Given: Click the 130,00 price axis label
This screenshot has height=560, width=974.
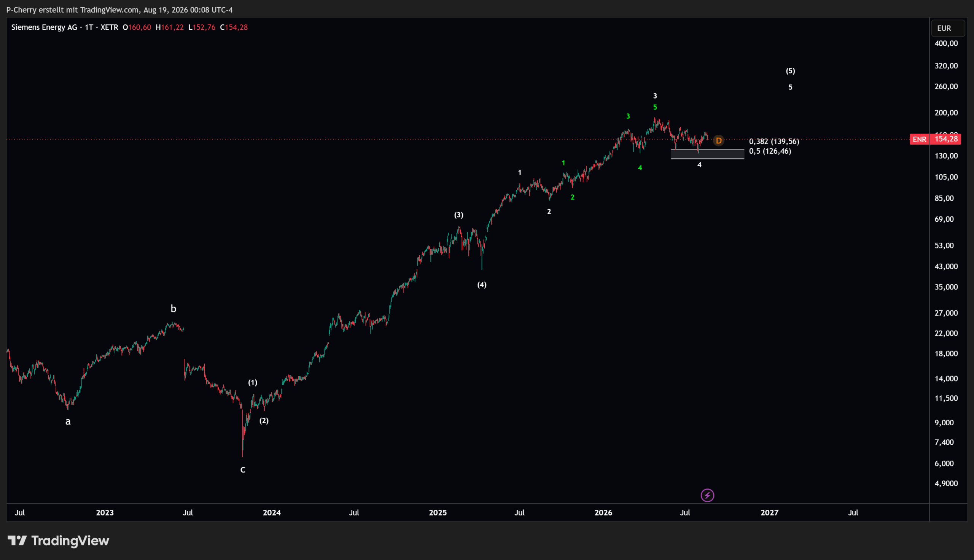Looking at the screenshot, I should 946,156.
